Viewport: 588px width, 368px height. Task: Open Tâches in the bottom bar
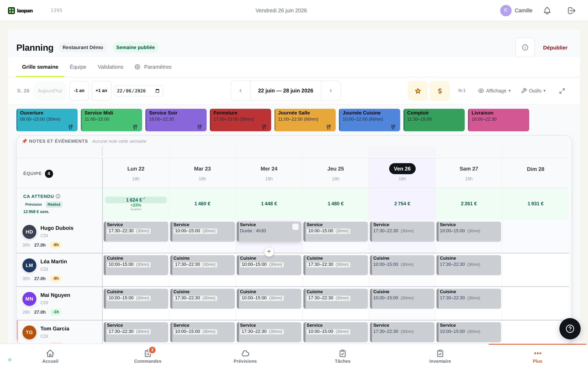click(x=343, y=356)
